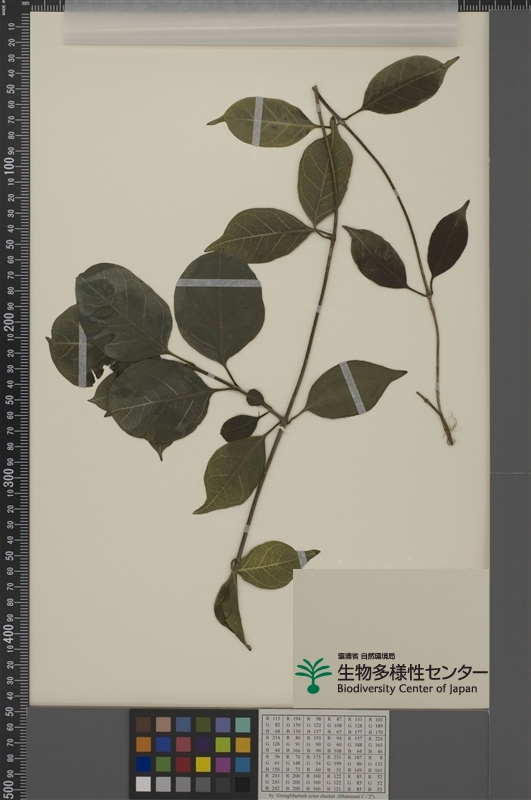Click the 400 mark on the ruler
The height and width of the screenshot is (800, 531).
(9, 633)
